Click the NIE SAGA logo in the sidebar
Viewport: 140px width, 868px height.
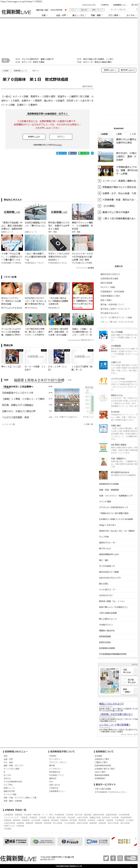(x=103, y=448)
